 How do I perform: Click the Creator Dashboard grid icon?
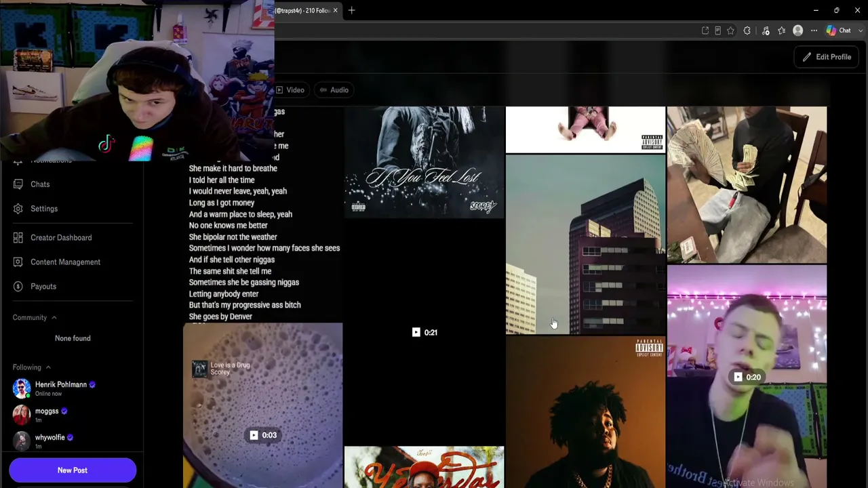18,238
